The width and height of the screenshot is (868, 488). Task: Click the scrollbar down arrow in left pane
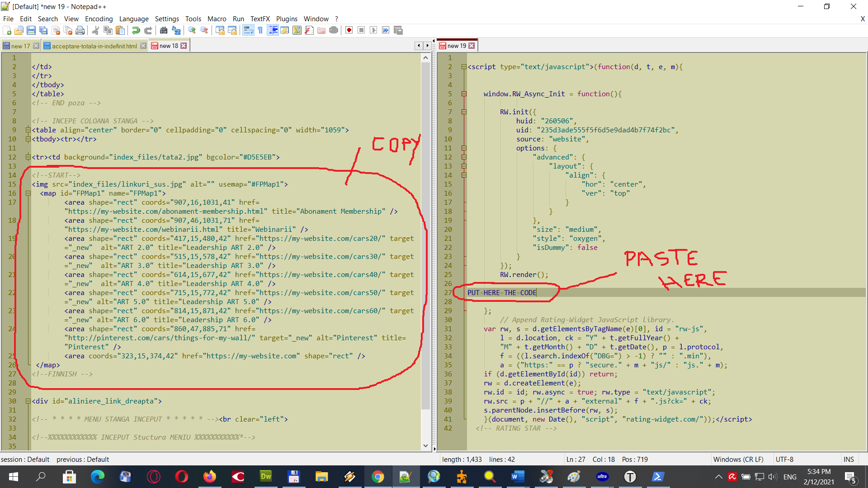point(425,446)
